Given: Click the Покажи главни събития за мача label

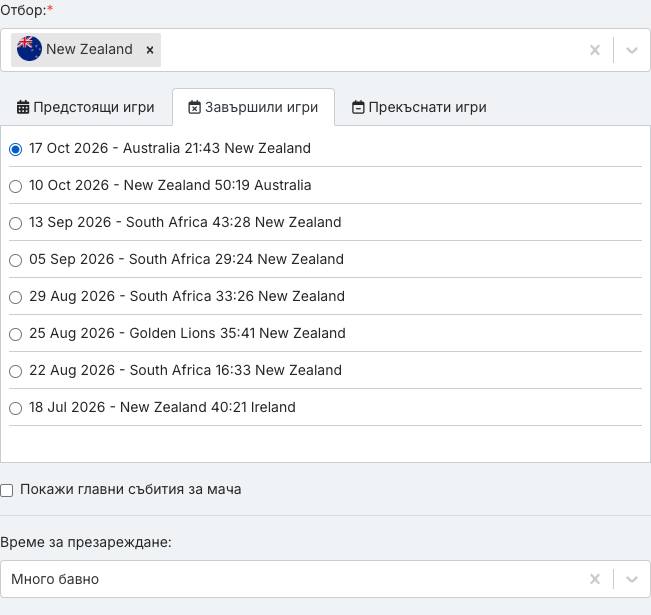Looking at the screenshot, I should (x=130, y=489).
